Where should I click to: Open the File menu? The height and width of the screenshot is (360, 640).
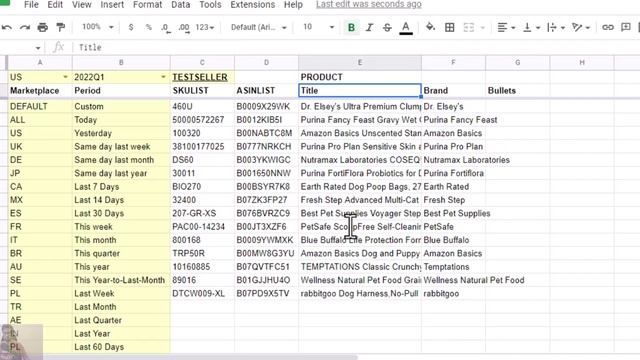coord(31,5)
